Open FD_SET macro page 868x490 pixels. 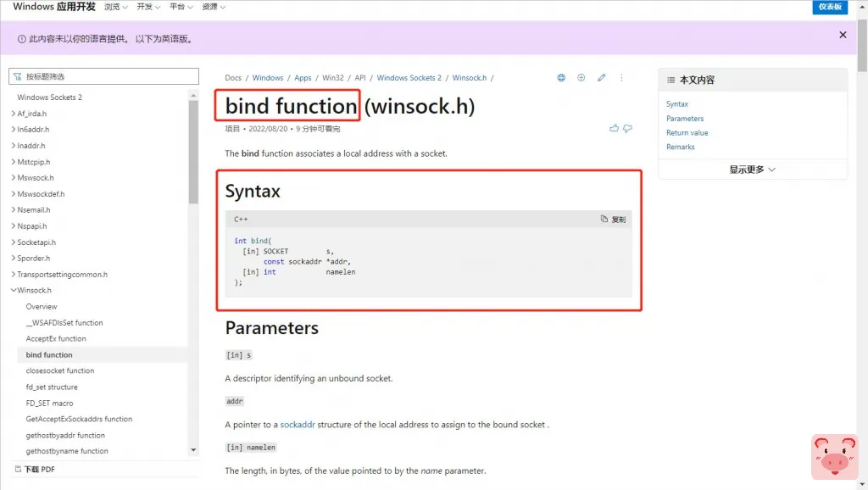pyautogui.click(x=49, y=403)
